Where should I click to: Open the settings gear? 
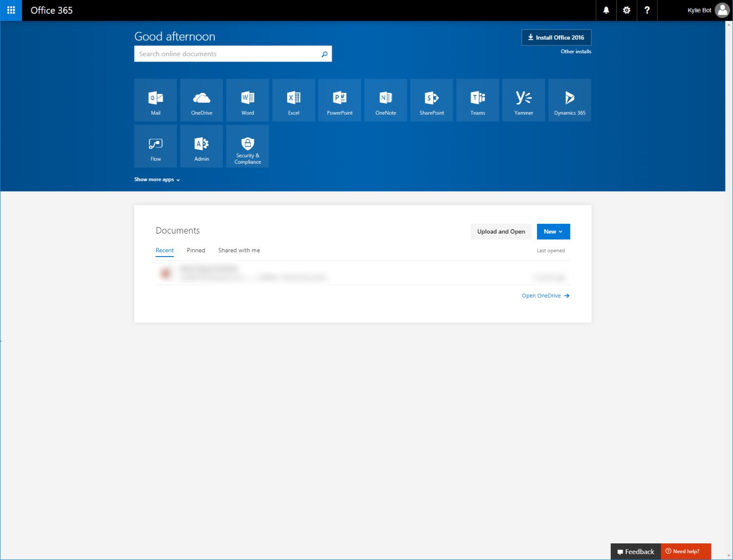click(x=626, y=10)
